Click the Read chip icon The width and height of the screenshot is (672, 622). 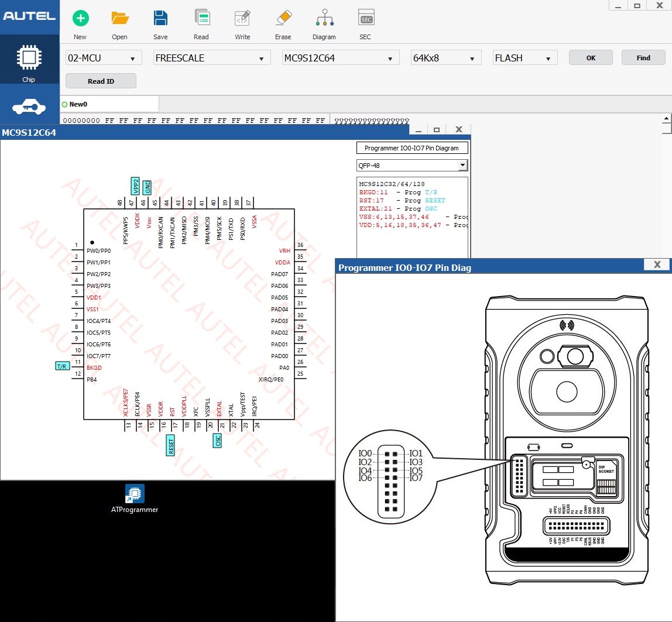pyautogui.click(x=202, y=19)
